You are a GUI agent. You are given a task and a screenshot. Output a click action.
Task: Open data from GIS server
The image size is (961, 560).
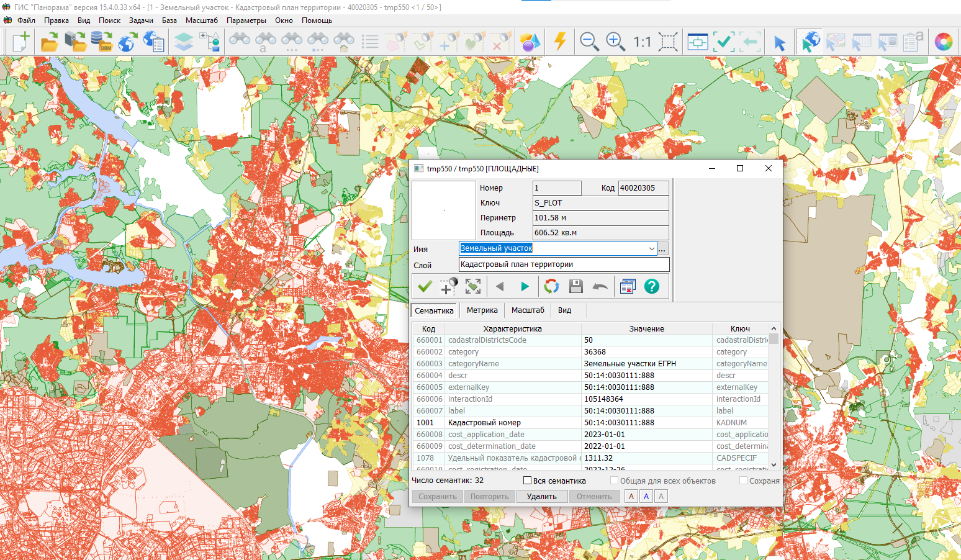pyautogui.click(x=75, y=42)
